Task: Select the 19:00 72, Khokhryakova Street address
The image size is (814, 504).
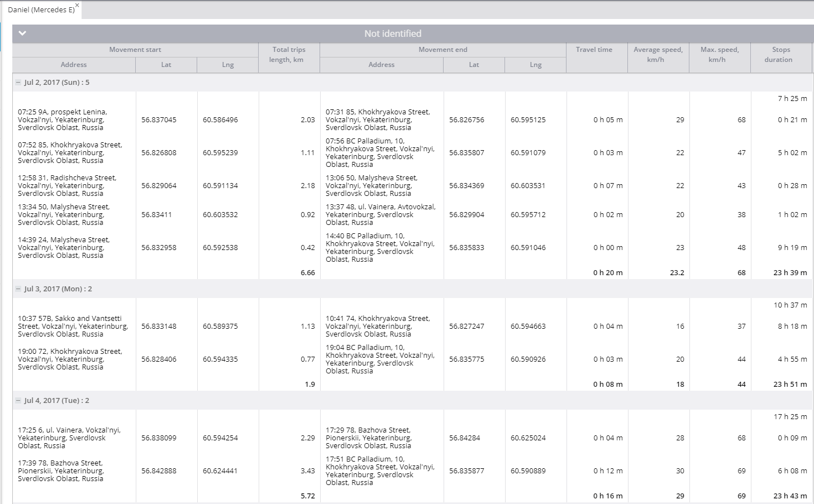Action: coord(70,359)
